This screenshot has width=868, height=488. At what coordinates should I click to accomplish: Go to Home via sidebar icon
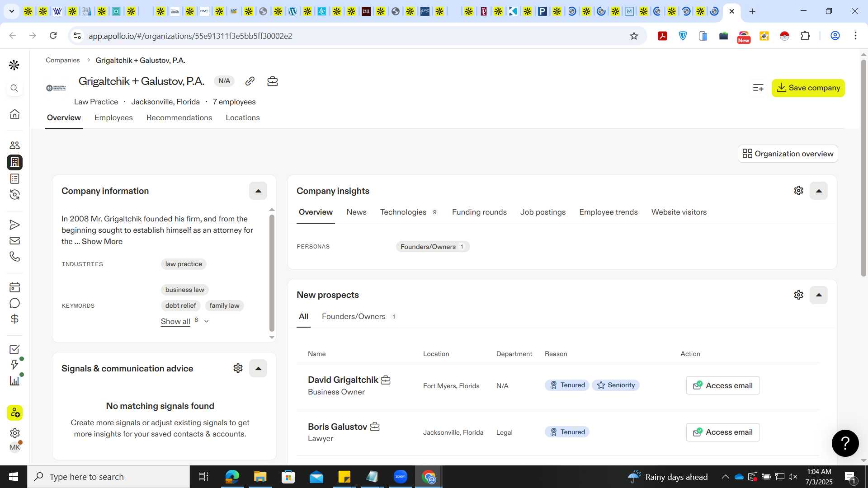pos(14,114)
